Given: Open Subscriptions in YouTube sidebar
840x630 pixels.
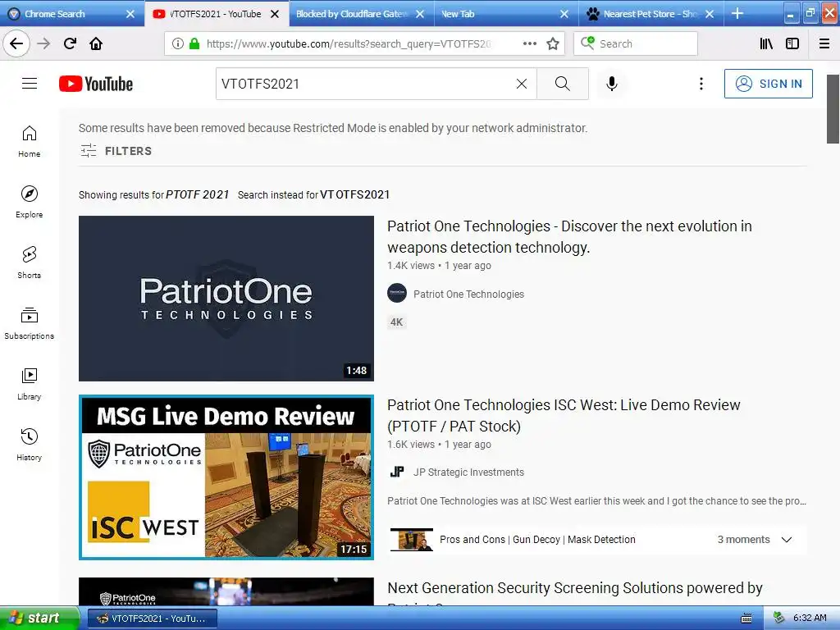Looking at the screenshot, I should pyautogui.click(x=29, y=323).
